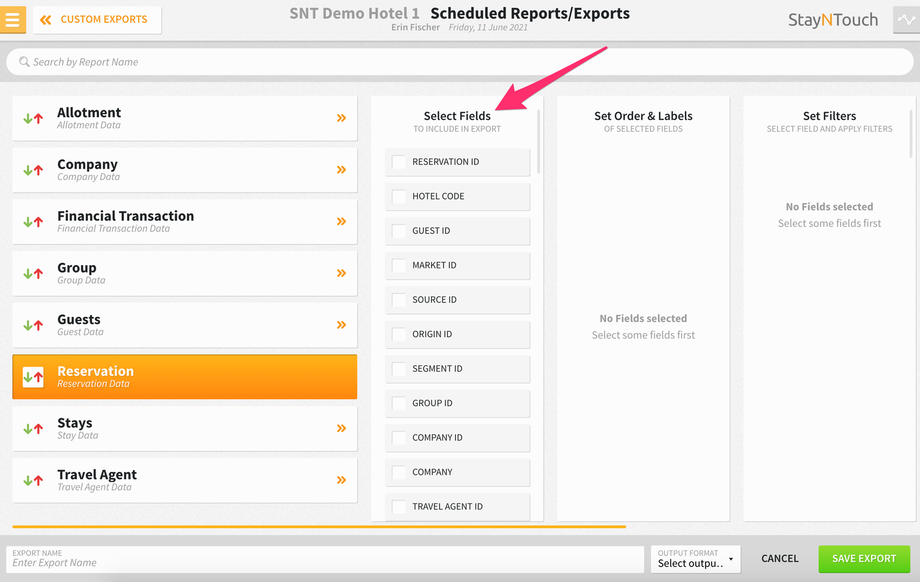Click Reservation up/down arrows icon
The height and width of the screenshot is (582, 920).
[x=33, y=377]
